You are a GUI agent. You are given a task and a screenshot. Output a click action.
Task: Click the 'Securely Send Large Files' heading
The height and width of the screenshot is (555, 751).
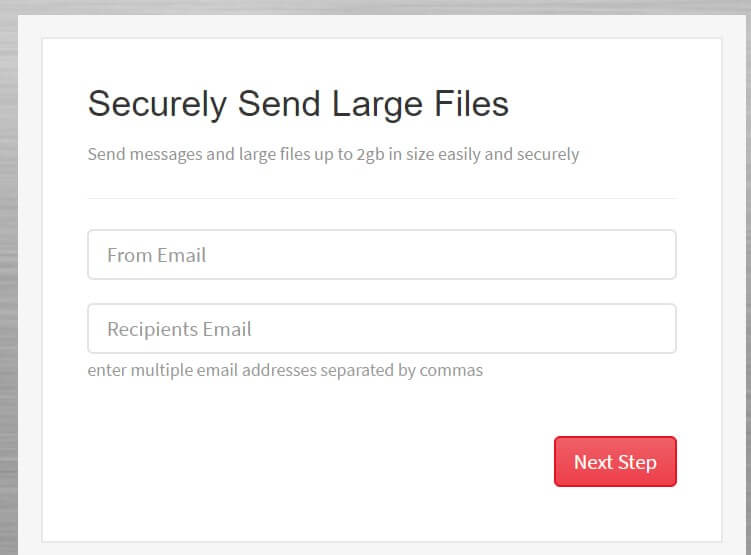tap(298, 104)
